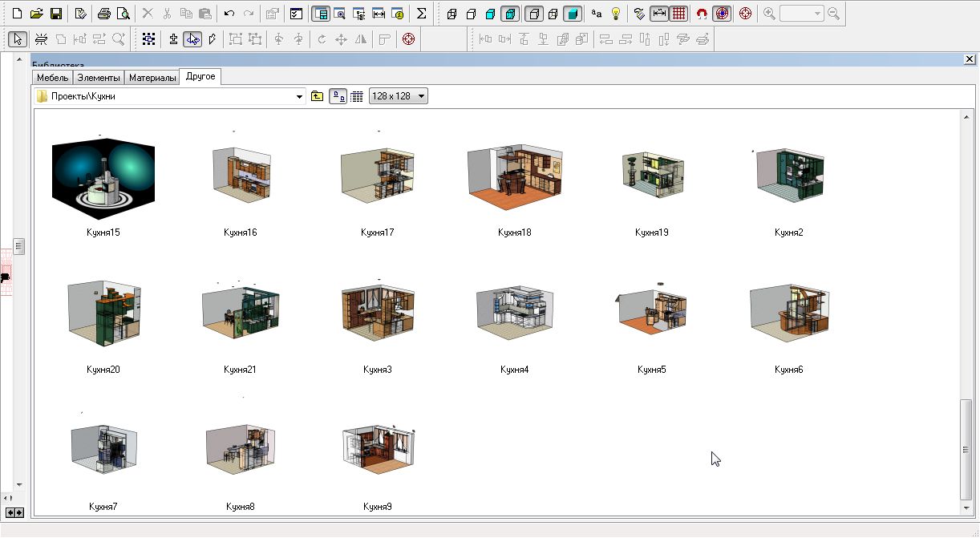Click the red crosshair icon in the second toolbar
The width and height of the screenshot is (980, 538).
(x=408, y=38)
